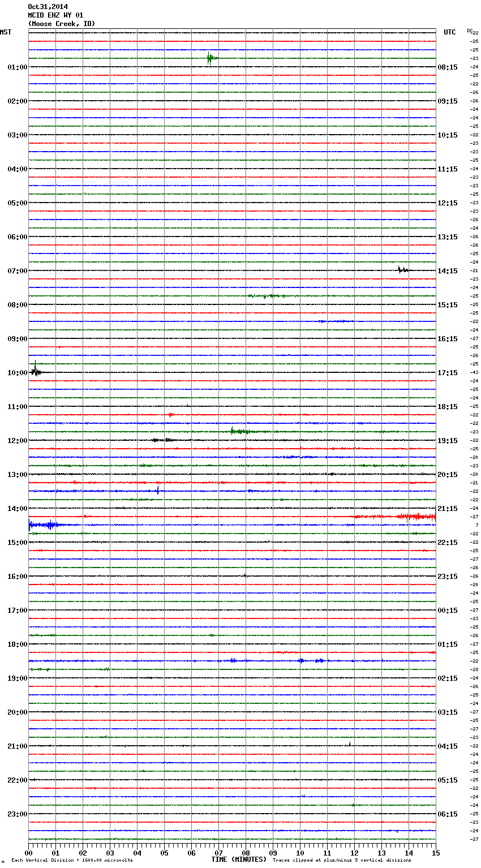The height and width of the screenshot is (868, 481).
Task: Click the 23:00 MST time label
Action: pyautogui.click(x=18, y=814)
